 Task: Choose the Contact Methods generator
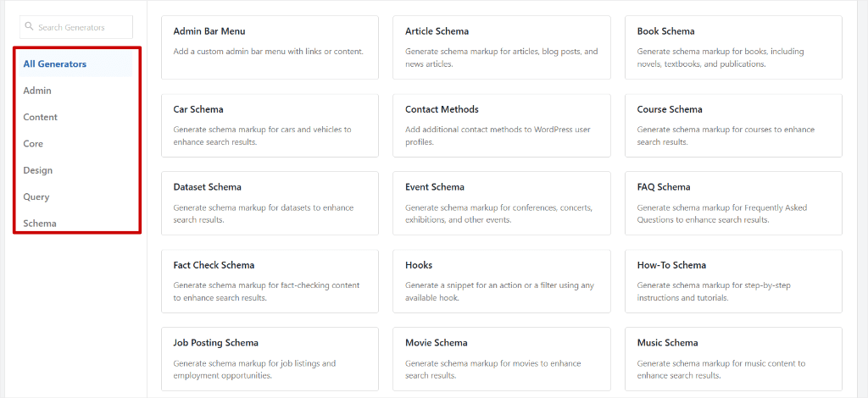tap(502, 125)
